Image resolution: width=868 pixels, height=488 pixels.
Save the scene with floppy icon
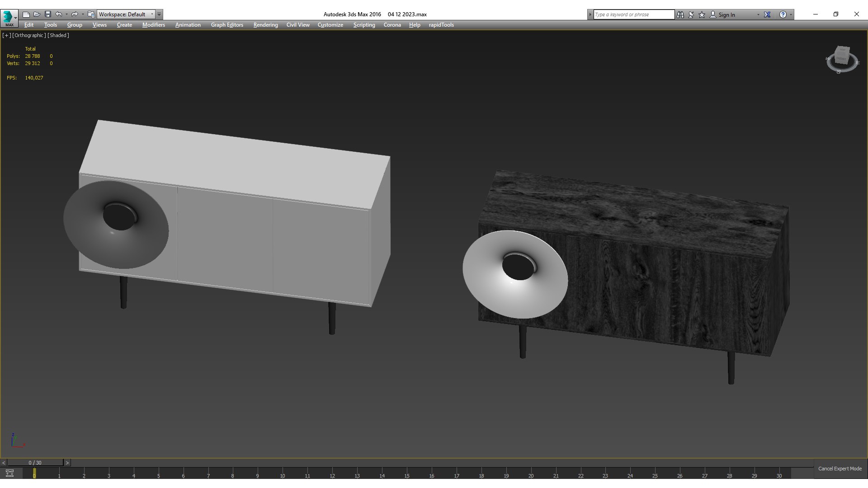click(x=47, y=14)
